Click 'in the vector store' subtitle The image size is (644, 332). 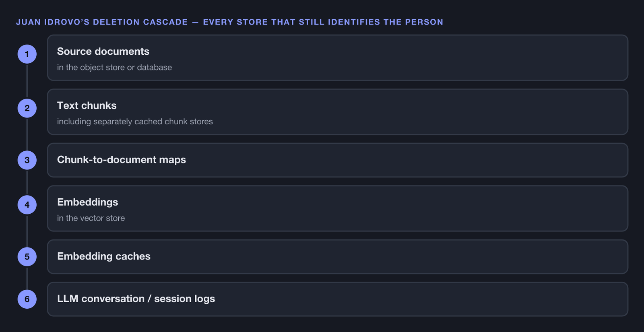(x=91, y=218)
